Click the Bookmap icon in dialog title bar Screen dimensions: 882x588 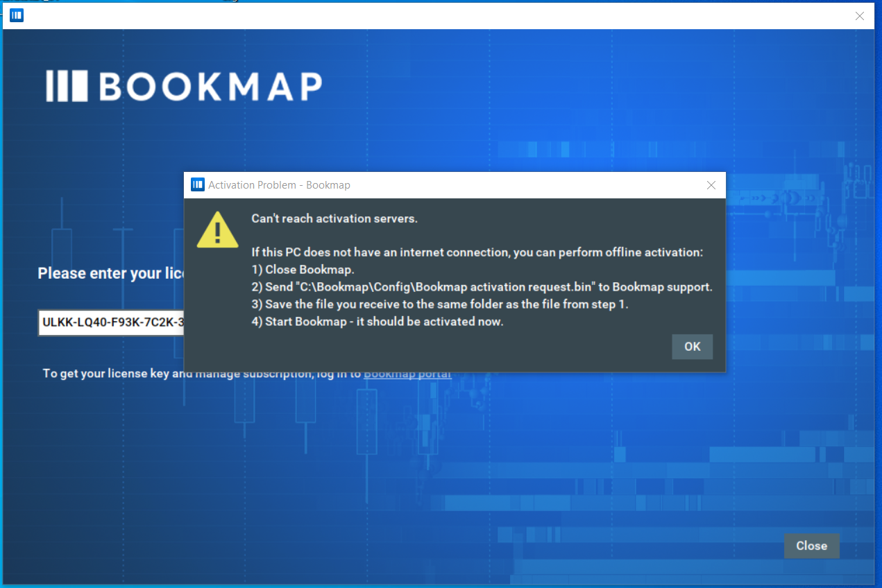coord(198,185)
